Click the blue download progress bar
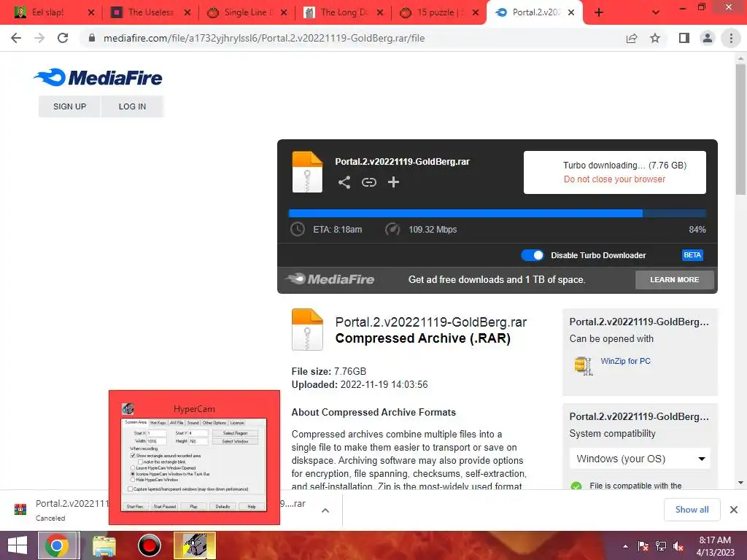Viewport: 747px width, 560px height. (x=497, y=214)
